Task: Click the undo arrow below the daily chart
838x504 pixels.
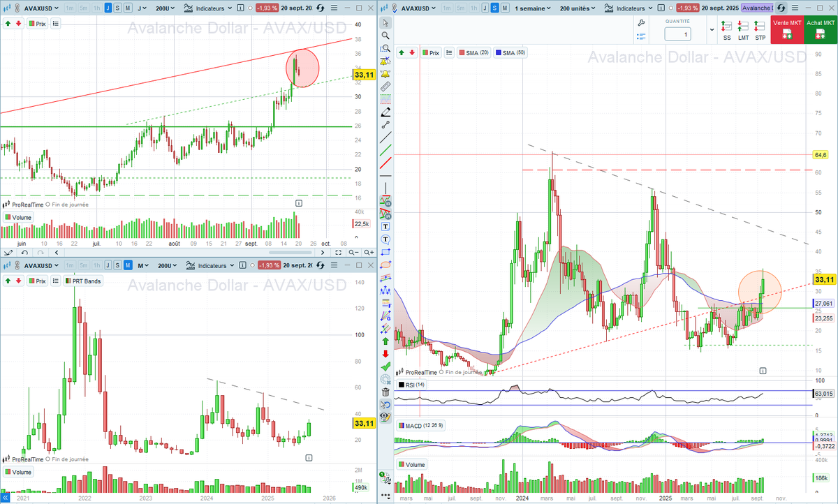Action: pyautogui.click(x=24, y=252)
